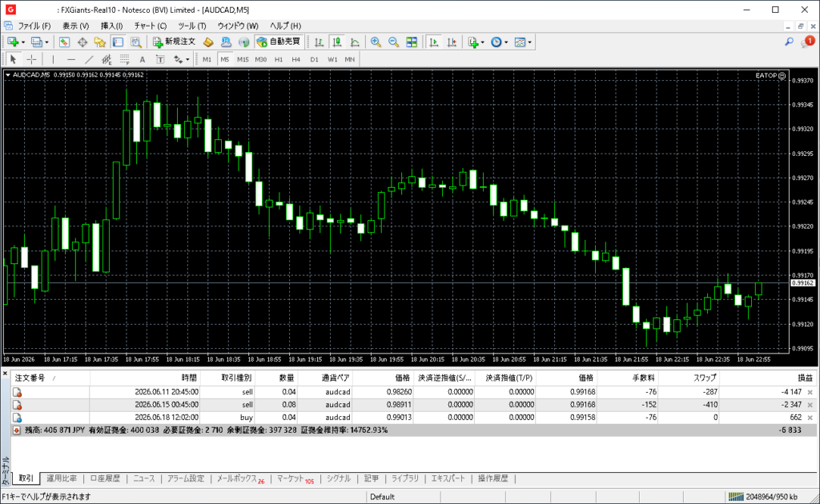Close the terminal panel with its X
The width and height of the screenshot is (820, 504).
(x=5, y=374)
